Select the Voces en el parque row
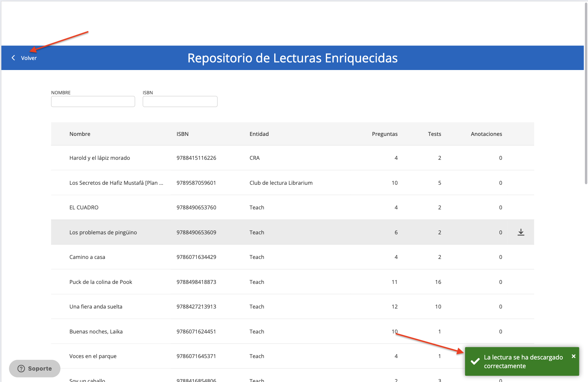 293,356
